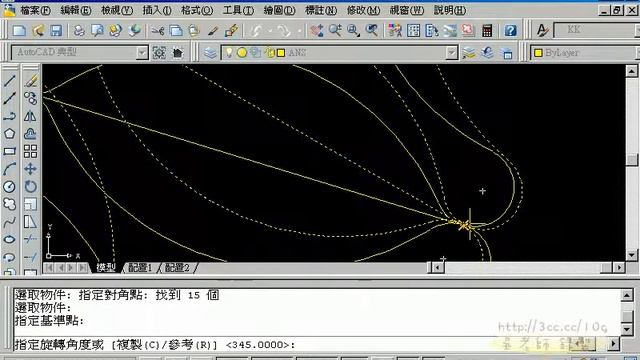The image size is (640, 360).
Task: Select the Spline tool
Action: 10,222
